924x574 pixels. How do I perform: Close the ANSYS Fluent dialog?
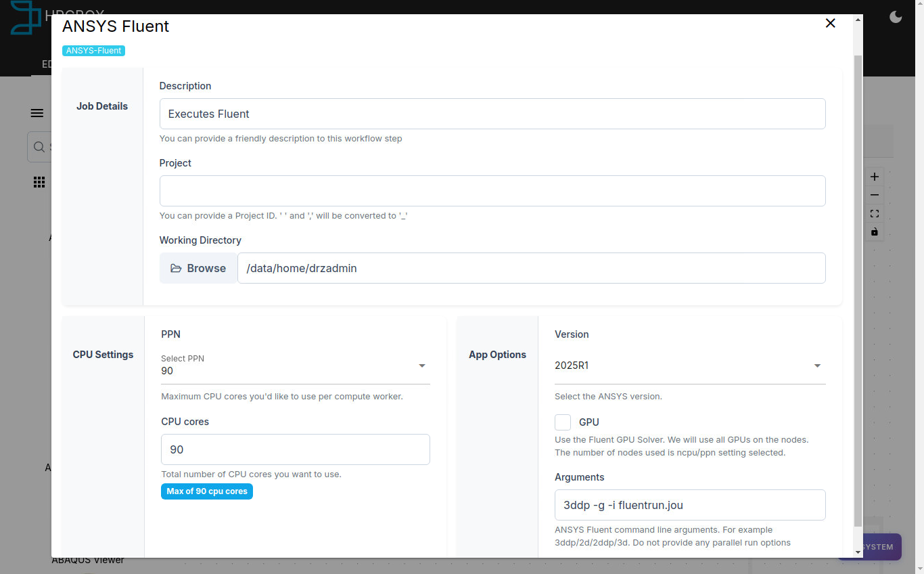coord(831,23)
